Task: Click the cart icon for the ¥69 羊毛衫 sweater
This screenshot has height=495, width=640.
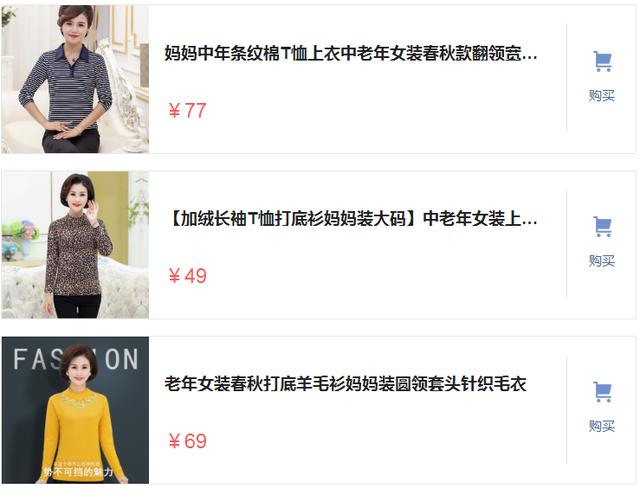Action: [x=602, y=392]
